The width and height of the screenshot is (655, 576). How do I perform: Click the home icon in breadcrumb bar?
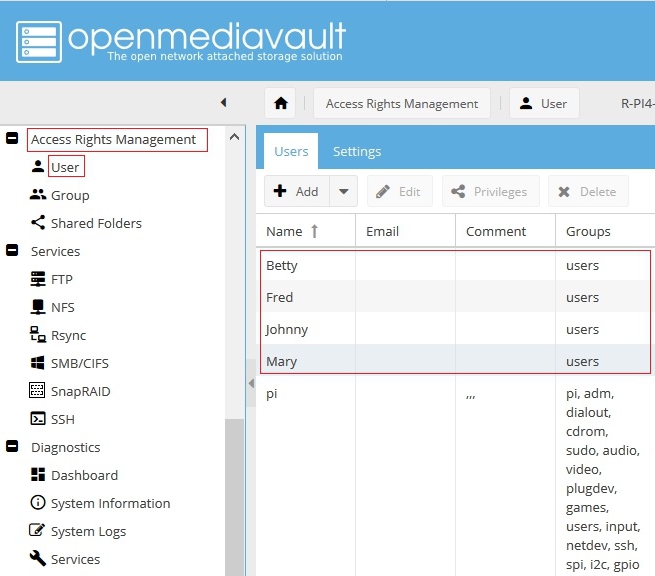click(x=282, y=103)
